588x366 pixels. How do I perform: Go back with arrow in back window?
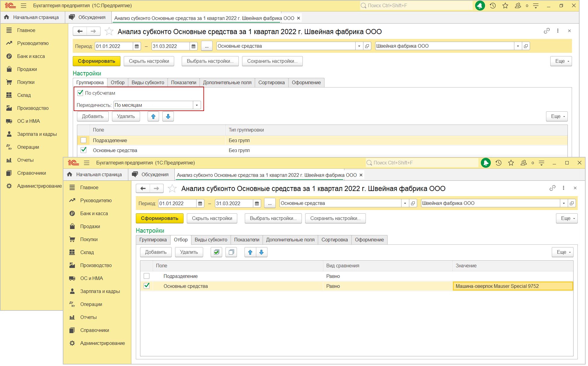coord(80,31)
